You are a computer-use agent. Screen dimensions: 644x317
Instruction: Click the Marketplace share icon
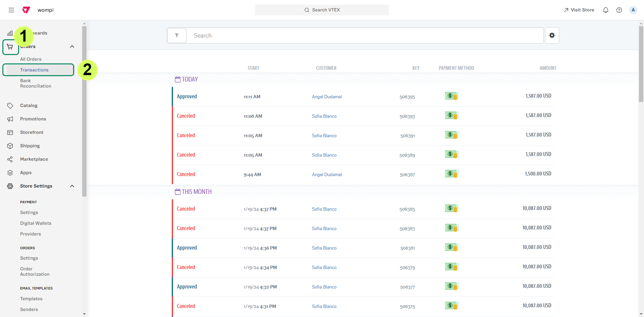(x=10, y=159)
